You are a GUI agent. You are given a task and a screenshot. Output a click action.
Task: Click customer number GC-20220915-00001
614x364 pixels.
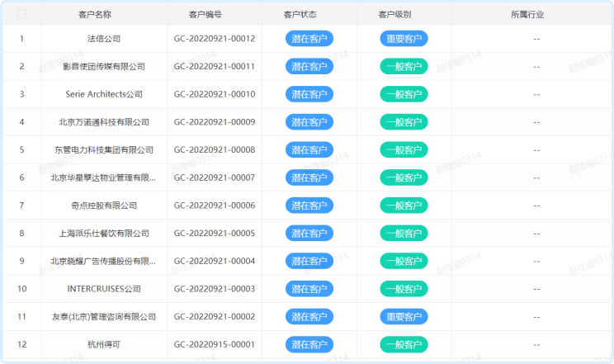[x=214, y=344]
